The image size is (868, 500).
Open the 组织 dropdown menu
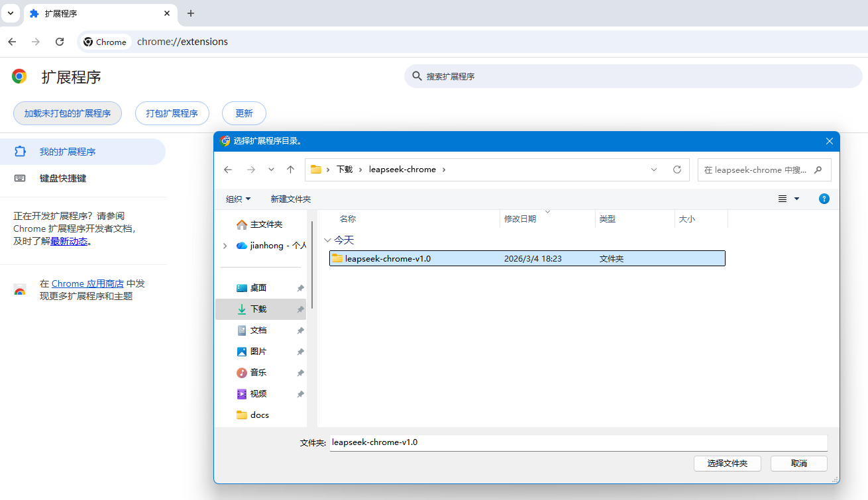point(238,199)
